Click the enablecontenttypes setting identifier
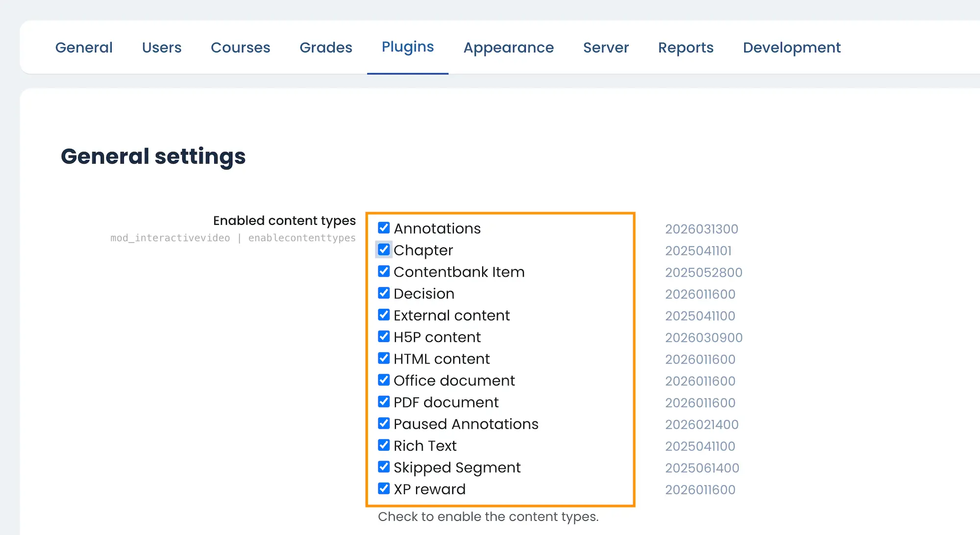The height and width of the screenshot is (535, 980). (x=302, y=238)
